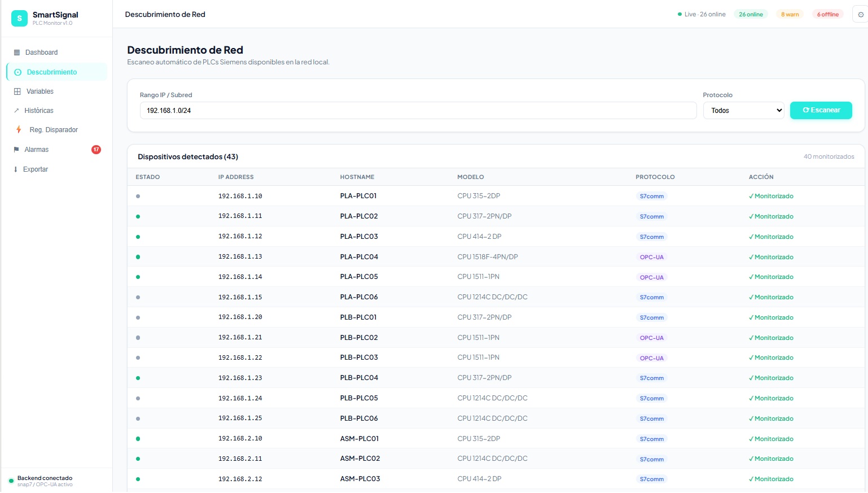Click the 26 online status badge
Image resolution: width=868 pixels, height=493 pixels.
751,15
